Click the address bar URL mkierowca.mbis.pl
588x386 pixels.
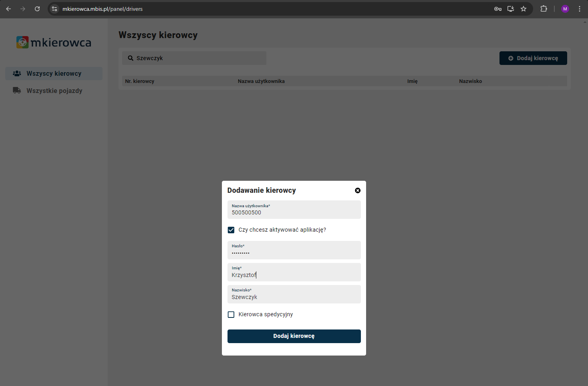(103, 9)
